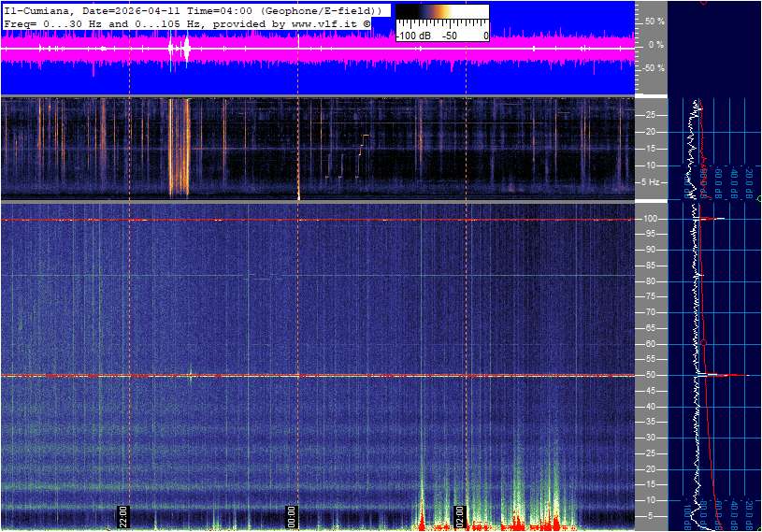
Task: Select the '-50' label on the color legend
Action: point(450,36)
